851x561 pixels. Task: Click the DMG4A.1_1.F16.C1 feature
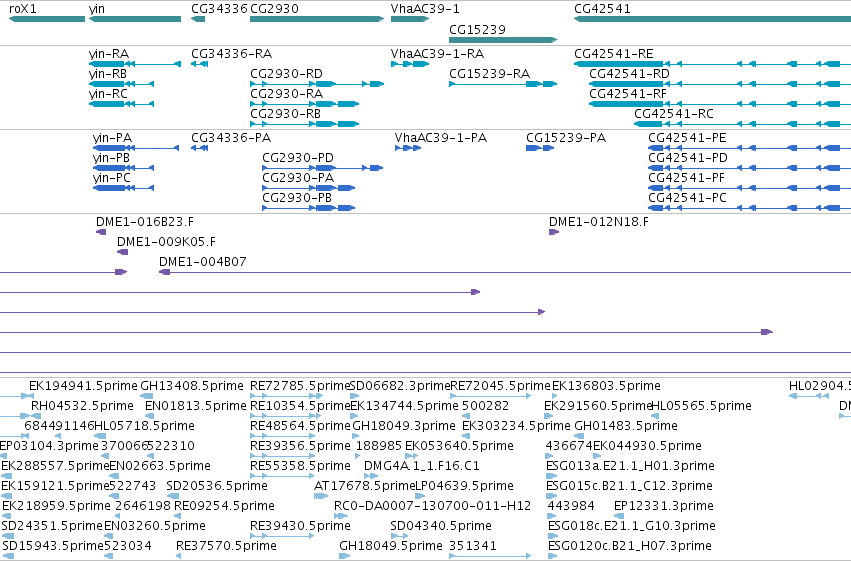(421, 466)
